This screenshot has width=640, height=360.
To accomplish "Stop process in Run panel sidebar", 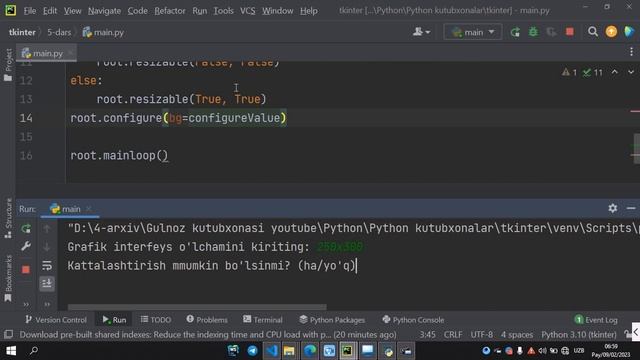I will tap(26, 269).
